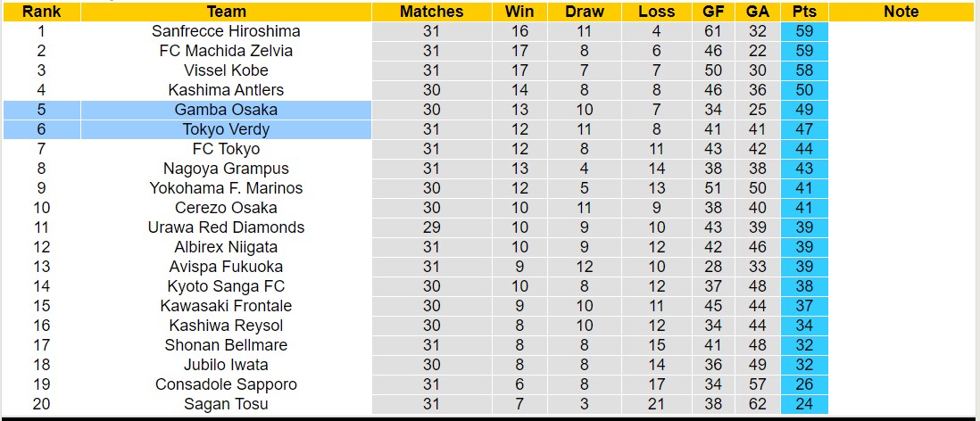This screenshot has height=421, width=980.
Task: Click Sagan Tosu's 24 points cell
Action: [803, 404]
